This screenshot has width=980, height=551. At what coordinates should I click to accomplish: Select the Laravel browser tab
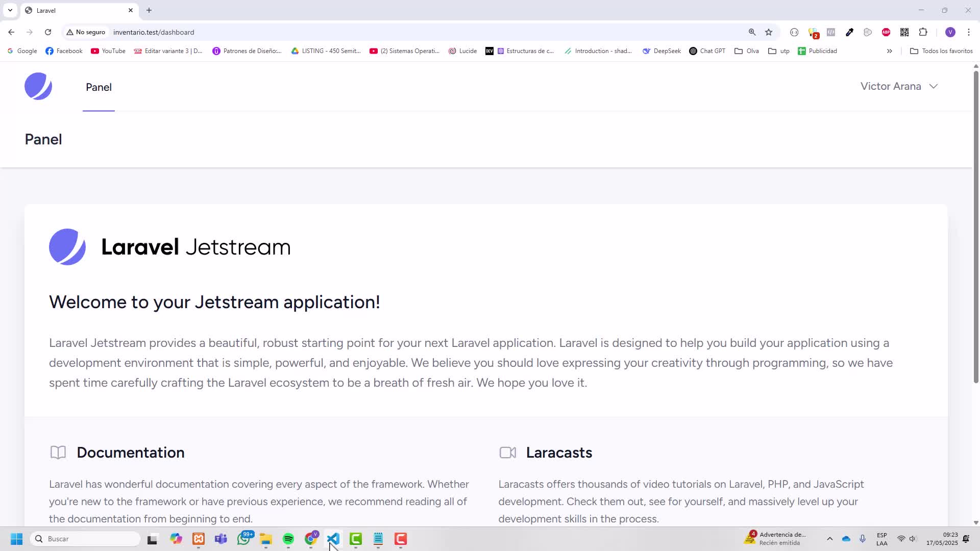pyautogui.click(x=79, y=10)
